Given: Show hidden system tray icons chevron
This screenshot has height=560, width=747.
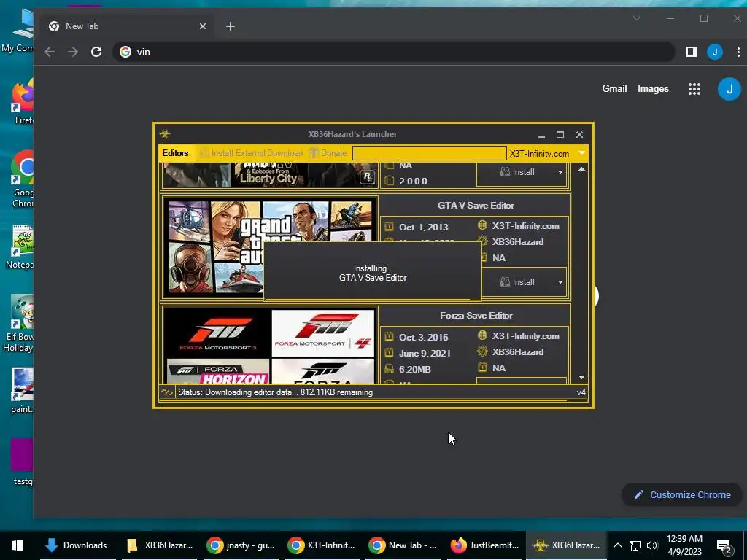Looking at the screenshot, I should click(x=617, y=545).
